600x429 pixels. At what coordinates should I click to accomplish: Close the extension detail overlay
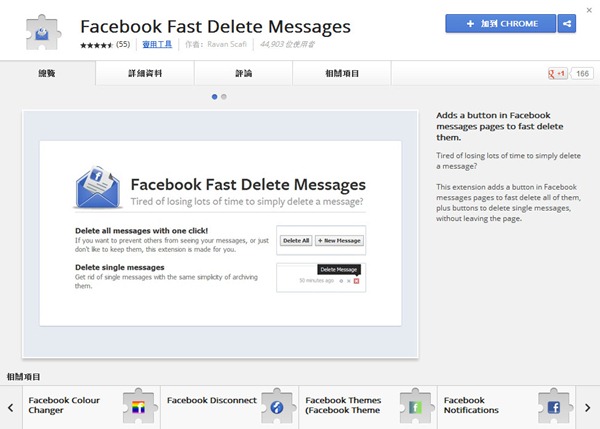589,10
